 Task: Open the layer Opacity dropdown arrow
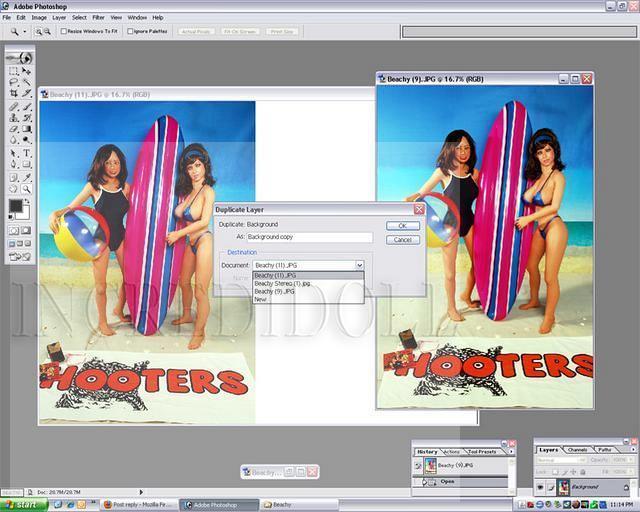point(631,460)
